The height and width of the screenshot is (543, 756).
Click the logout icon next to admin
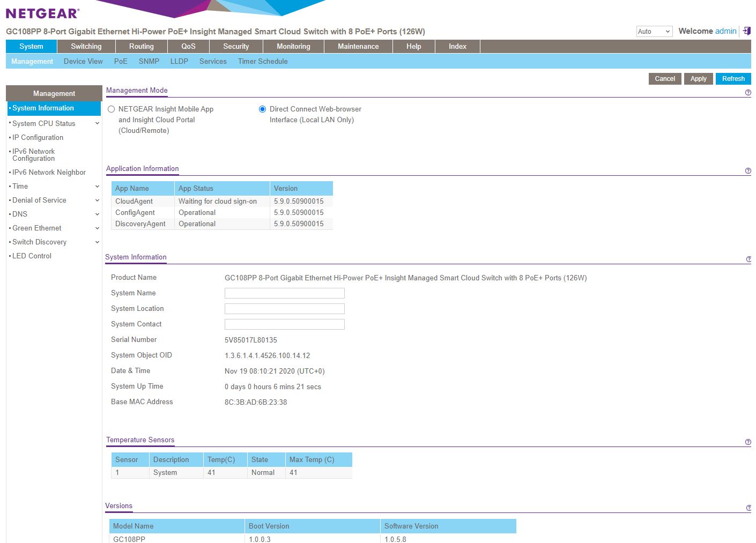point(746,31)
